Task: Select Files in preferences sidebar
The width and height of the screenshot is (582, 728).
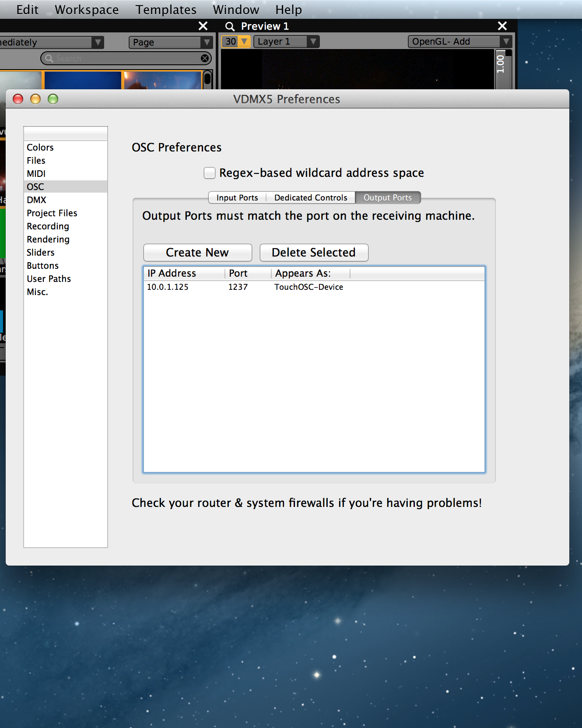Action: point(66,161)
